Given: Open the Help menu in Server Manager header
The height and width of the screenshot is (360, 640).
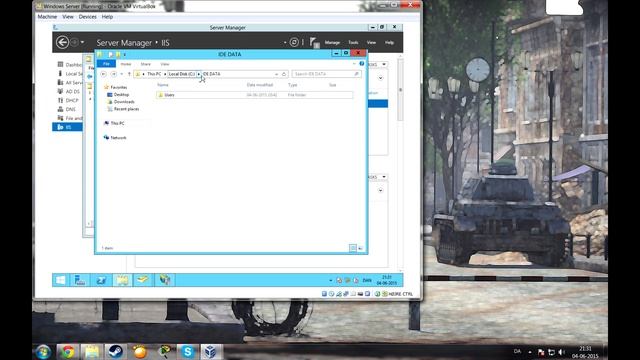Looking at the screenshot, I should [389, 42].
